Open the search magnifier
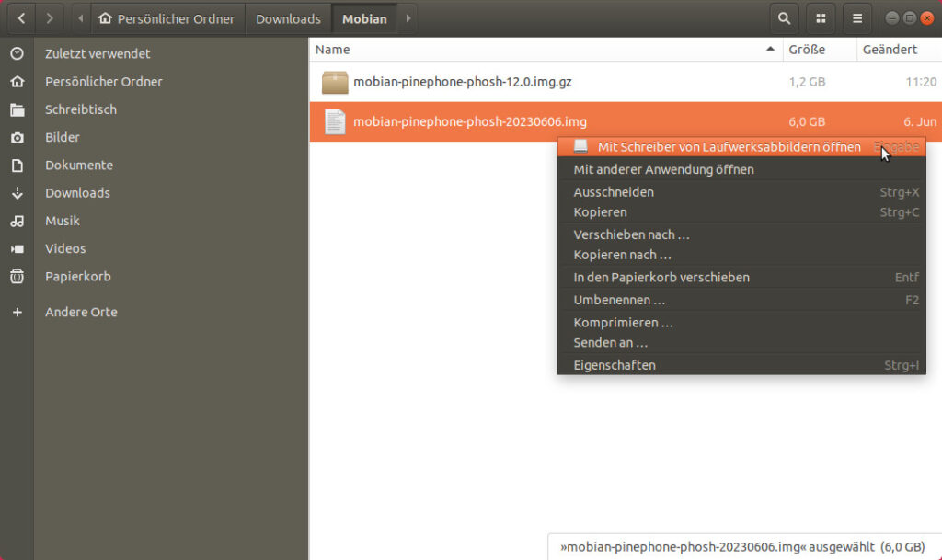Image resolution: width=942 pixels, height=560 pixels. [784, 18]
